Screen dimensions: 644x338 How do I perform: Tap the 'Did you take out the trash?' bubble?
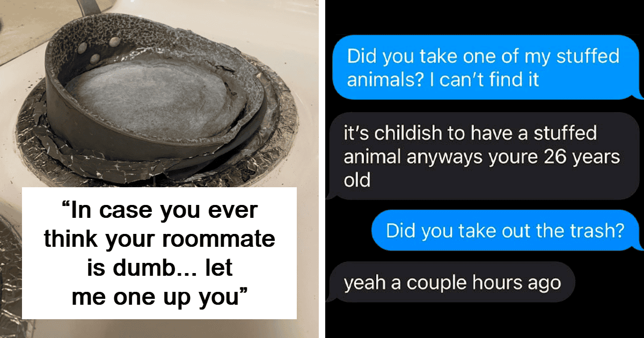(x=507, y=231)
